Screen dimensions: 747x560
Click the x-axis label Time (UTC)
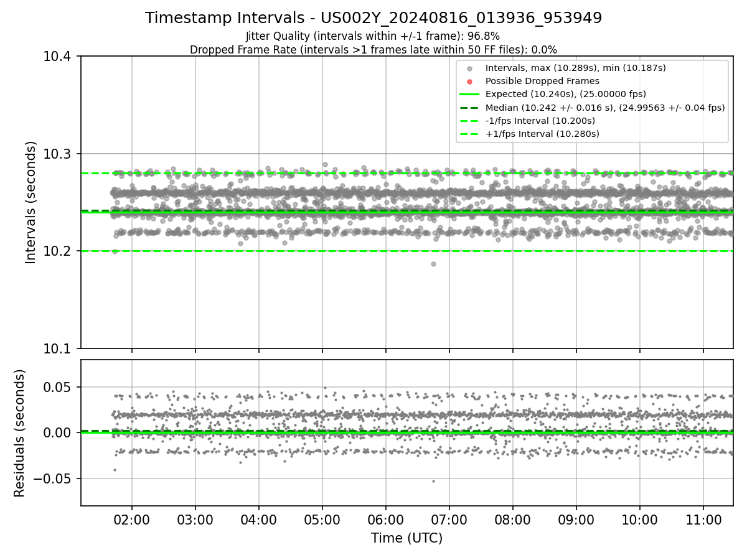coord(406,538)
